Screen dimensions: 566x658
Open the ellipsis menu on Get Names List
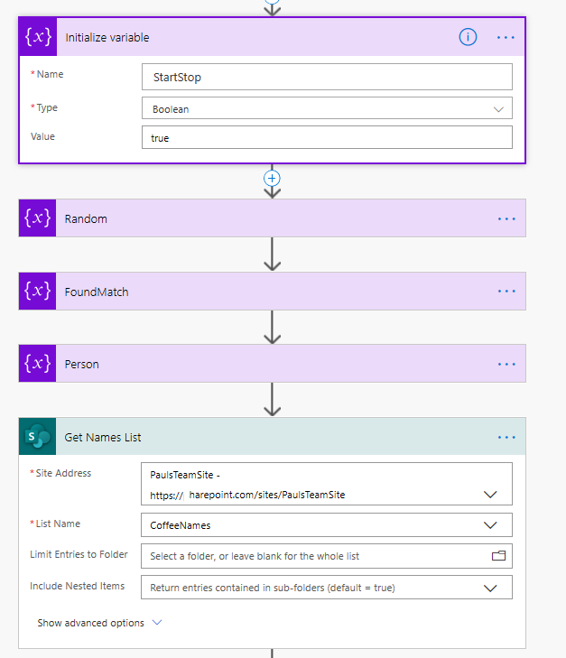coord(506,437)
